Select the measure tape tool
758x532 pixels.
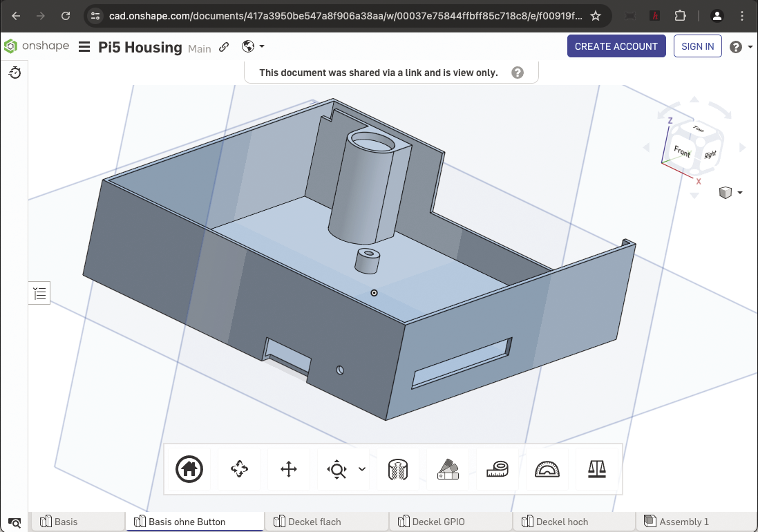point(497,469)
